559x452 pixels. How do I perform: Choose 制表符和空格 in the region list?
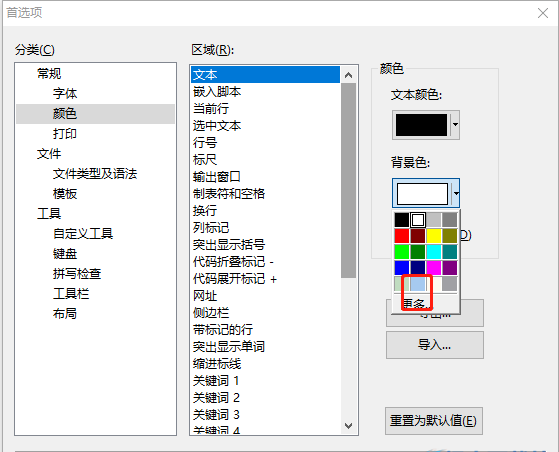pos(265,194)
